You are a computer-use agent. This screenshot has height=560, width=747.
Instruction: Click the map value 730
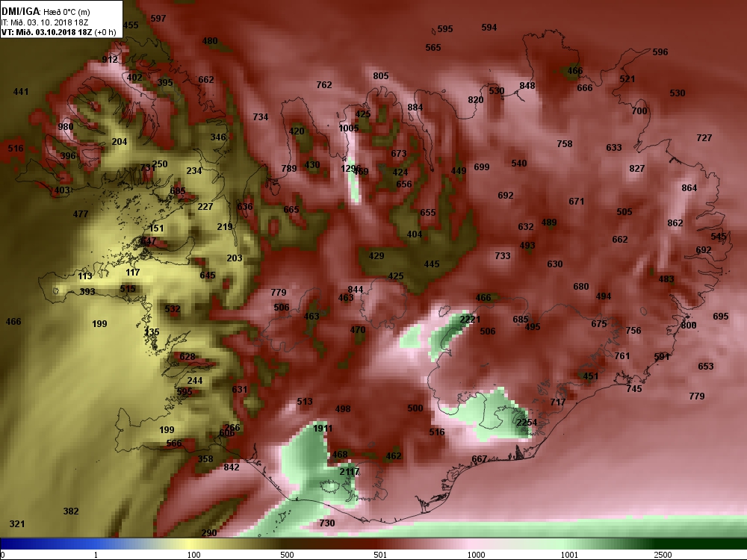[x=327, y=523]
